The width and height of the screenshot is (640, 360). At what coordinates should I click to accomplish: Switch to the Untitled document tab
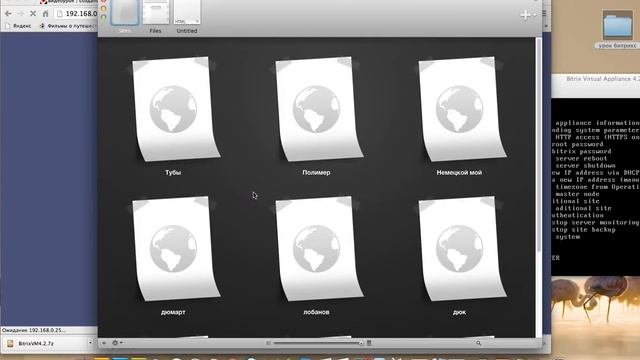[x=187, y=17]
